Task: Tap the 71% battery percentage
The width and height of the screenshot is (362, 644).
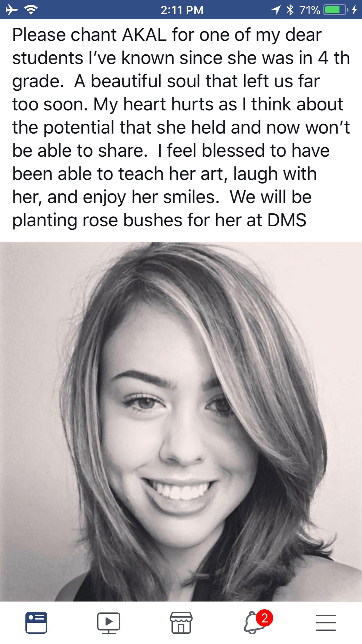Action: pos(310,10)
